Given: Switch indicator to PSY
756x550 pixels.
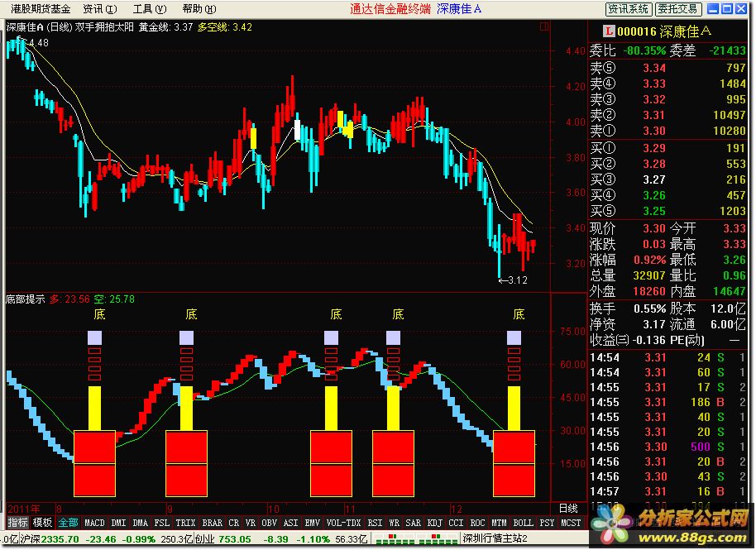Looking at the screenshot, I should coord(548,523).
